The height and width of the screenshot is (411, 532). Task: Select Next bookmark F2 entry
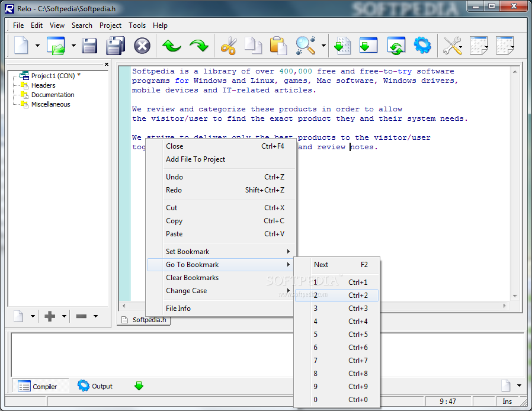tap(336, 265)
